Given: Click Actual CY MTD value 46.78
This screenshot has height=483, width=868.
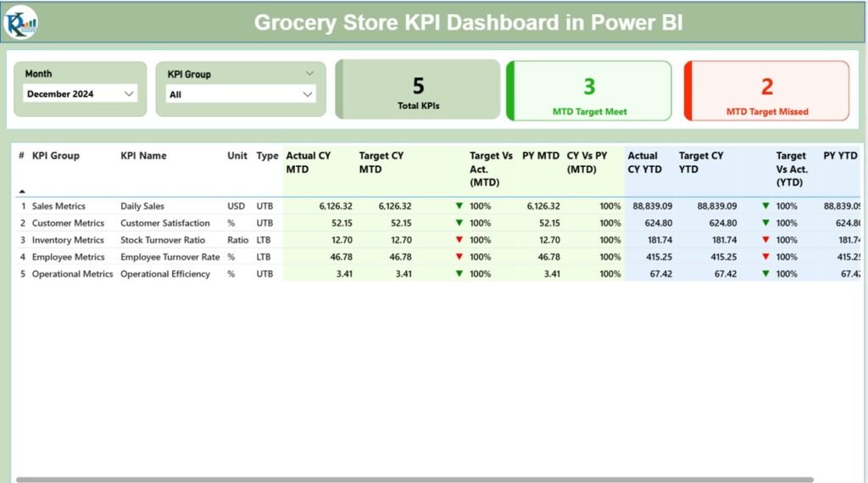Looking at the screenshot, I should pyautogui.click(x=342, y=257).
